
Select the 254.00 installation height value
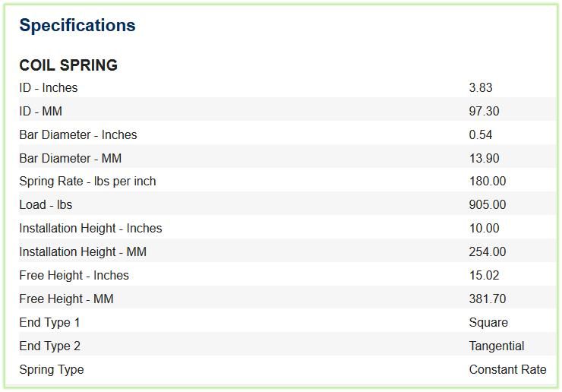pos(488,251)
